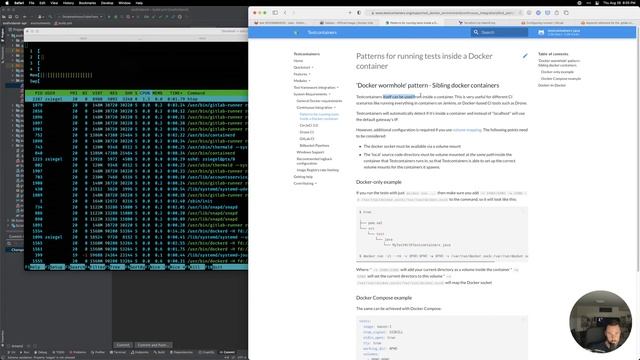The height and width of the screenshot is (360, 640).
Task: Expand Features section in docs navigation
Action: tap(302, 74)
